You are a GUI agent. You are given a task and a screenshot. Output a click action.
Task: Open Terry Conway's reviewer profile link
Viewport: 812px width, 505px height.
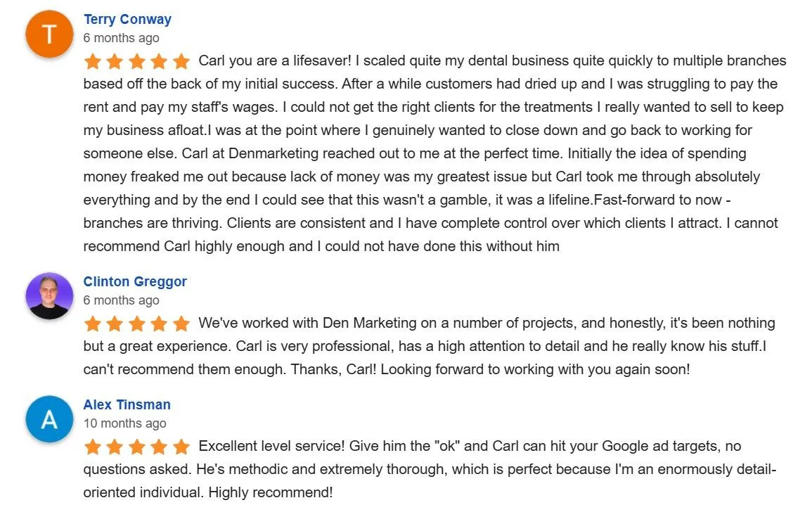click(127, 19)
